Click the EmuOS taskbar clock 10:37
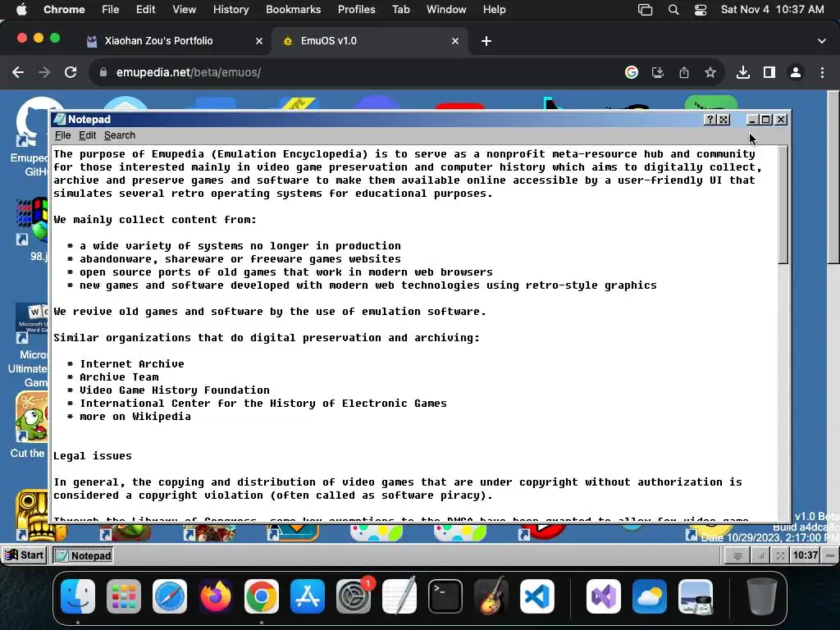The width and height of the screenshot is (840, 630). [x=806, y=555]
